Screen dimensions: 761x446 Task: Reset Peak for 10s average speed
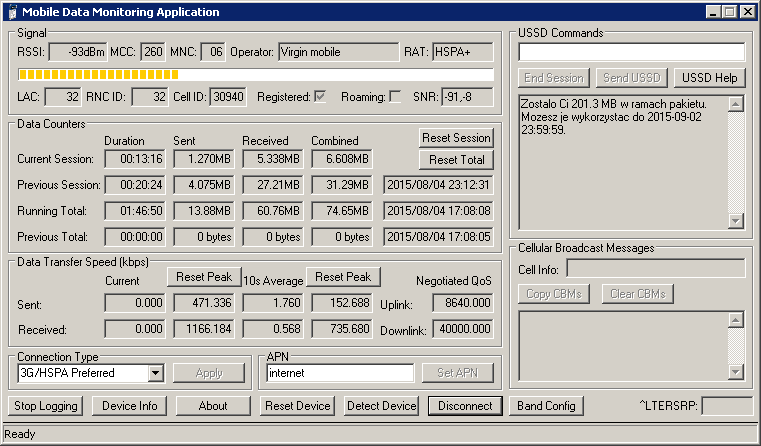click(344, 277)
